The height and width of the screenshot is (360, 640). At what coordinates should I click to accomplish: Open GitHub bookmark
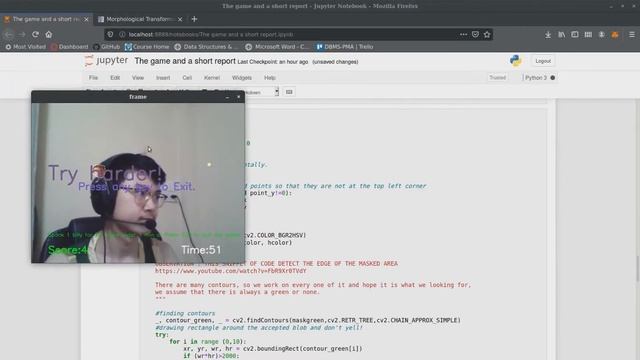coord(107,47)
